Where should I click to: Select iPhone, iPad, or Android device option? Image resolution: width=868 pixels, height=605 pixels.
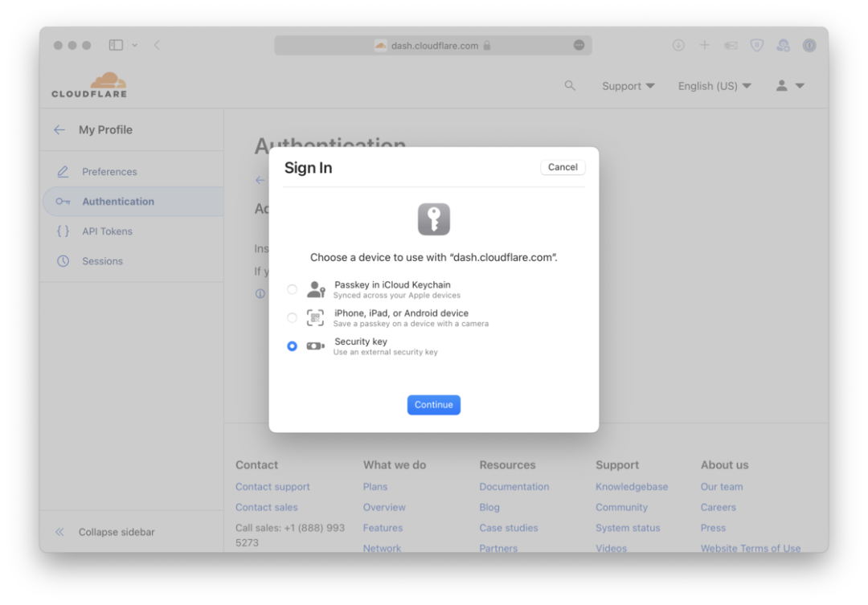pyautogui.click(x=292, y=318)
